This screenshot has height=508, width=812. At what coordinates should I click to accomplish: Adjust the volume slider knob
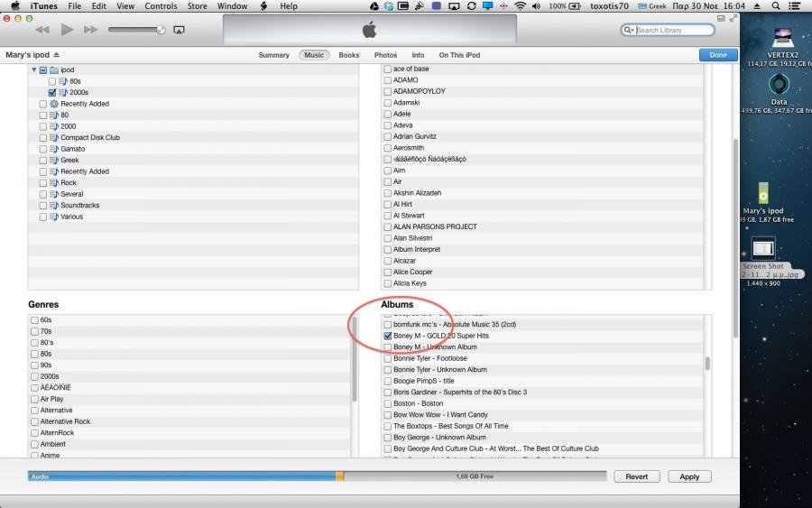click(x=161, y=30)
